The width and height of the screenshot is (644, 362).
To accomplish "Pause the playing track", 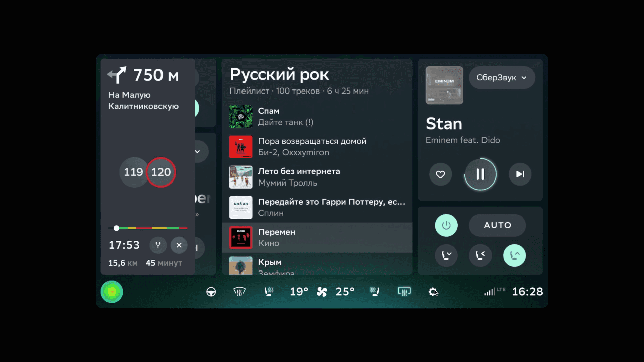I will tap(480, 174).
